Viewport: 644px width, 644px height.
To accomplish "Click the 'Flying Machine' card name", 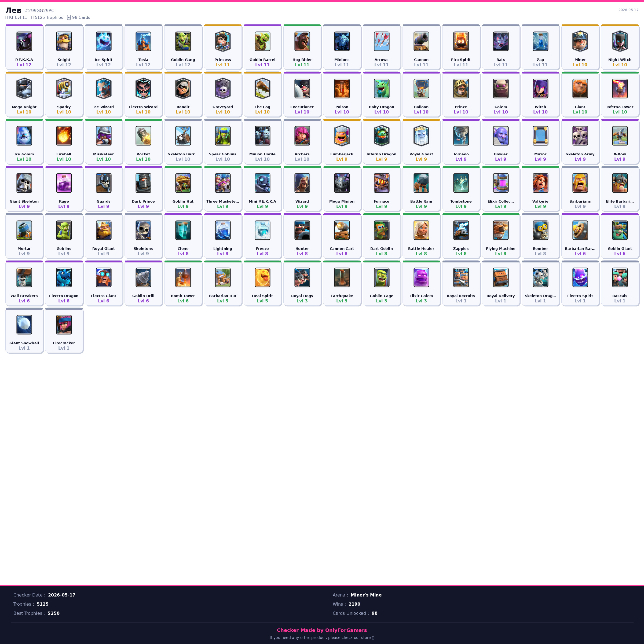I will [500, 249].
